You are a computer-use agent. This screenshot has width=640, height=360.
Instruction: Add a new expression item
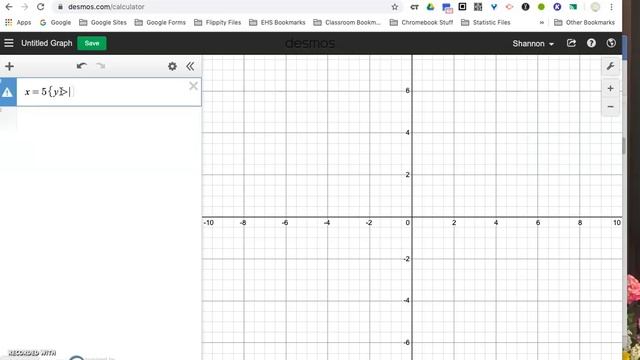coord(9,66)
